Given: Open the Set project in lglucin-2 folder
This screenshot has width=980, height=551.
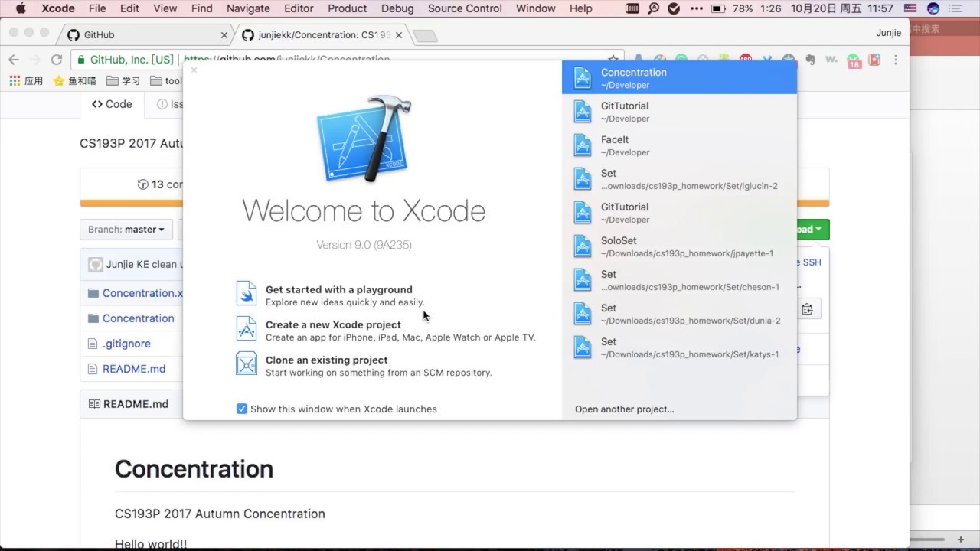Looking at the screenshot, I should click(x=679, y=179).
